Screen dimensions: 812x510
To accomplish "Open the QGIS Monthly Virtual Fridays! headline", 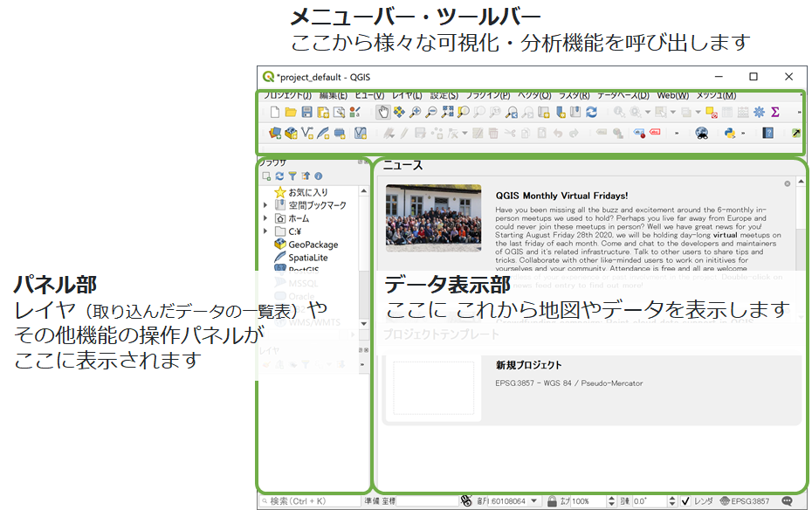I will 562,196.
